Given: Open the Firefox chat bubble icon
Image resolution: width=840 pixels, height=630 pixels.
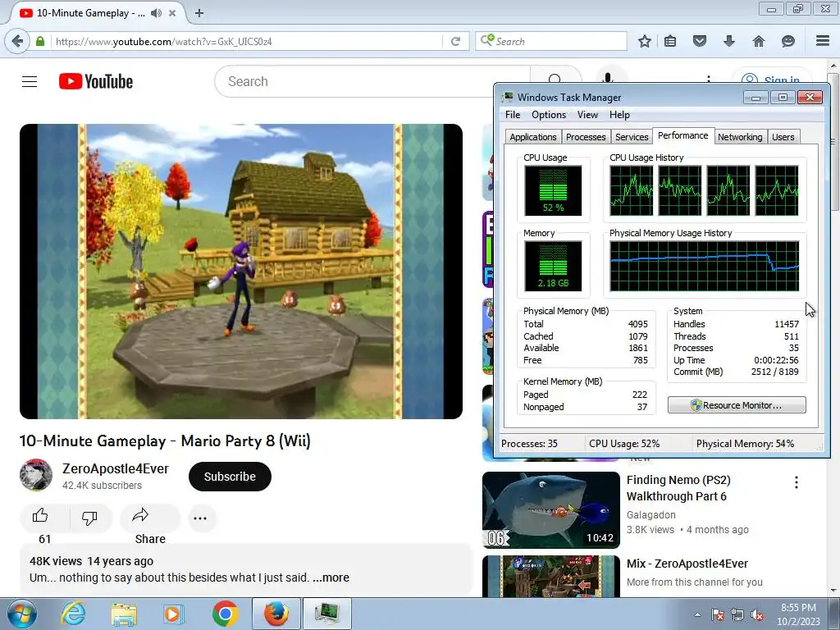Looking at the screenshot, I should [x=788, y=41].
